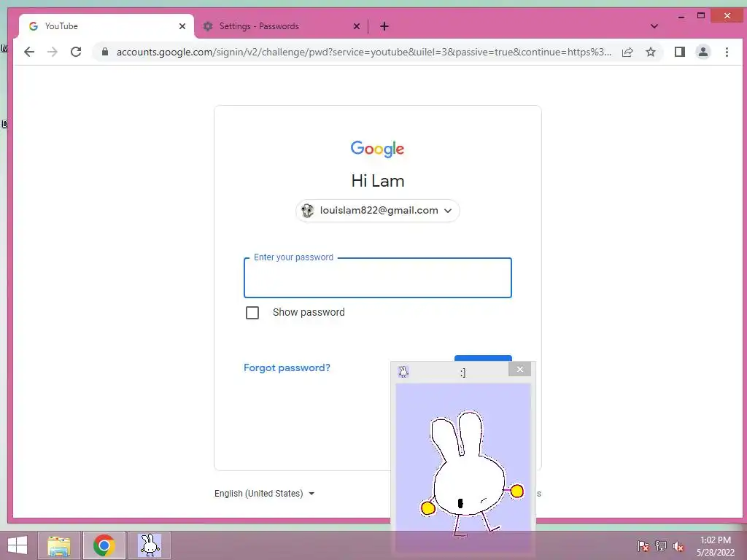Screen dimensions: 747x560
Task: Close the Settings - Passwords tab
Action: [356, 26]
